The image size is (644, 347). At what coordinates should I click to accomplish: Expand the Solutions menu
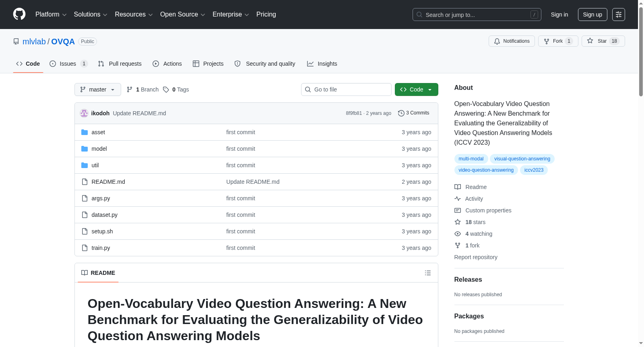[91, 15]
